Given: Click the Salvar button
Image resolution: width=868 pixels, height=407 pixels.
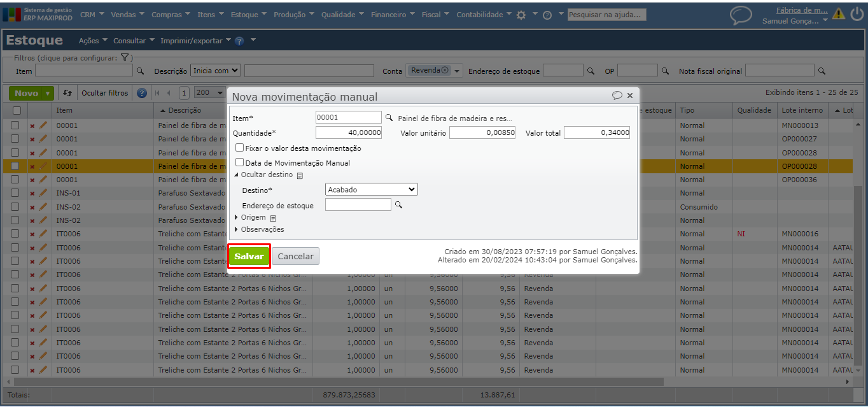Looking at the screenshot, I should [249, 256].
